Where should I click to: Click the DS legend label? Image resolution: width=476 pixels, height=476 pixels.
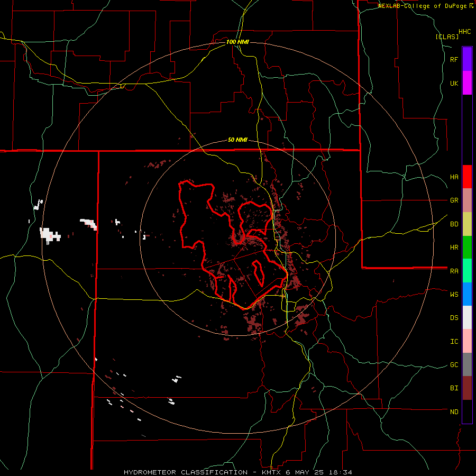(x=454, y=318)
